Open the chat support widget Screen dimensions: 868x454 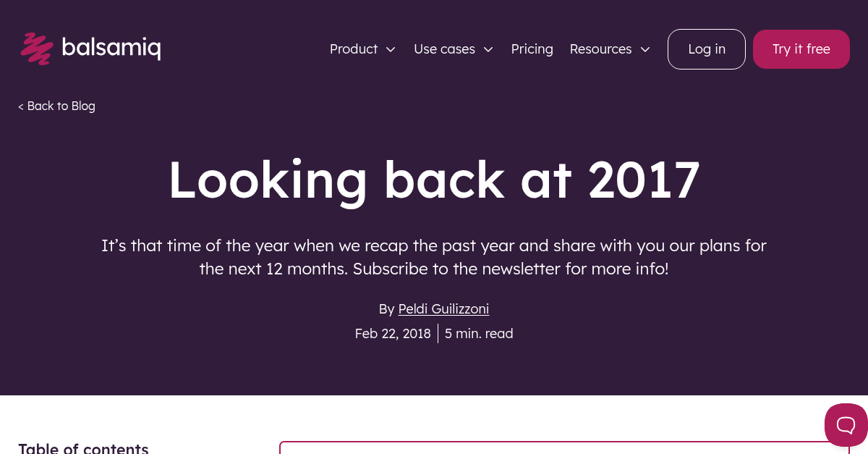[846, 424]
